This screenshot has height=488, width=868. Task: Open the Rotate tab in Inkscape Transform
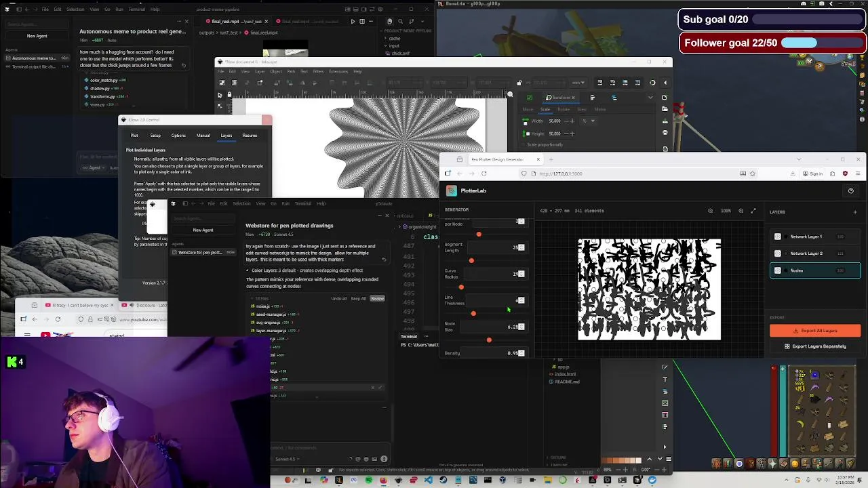564,109
